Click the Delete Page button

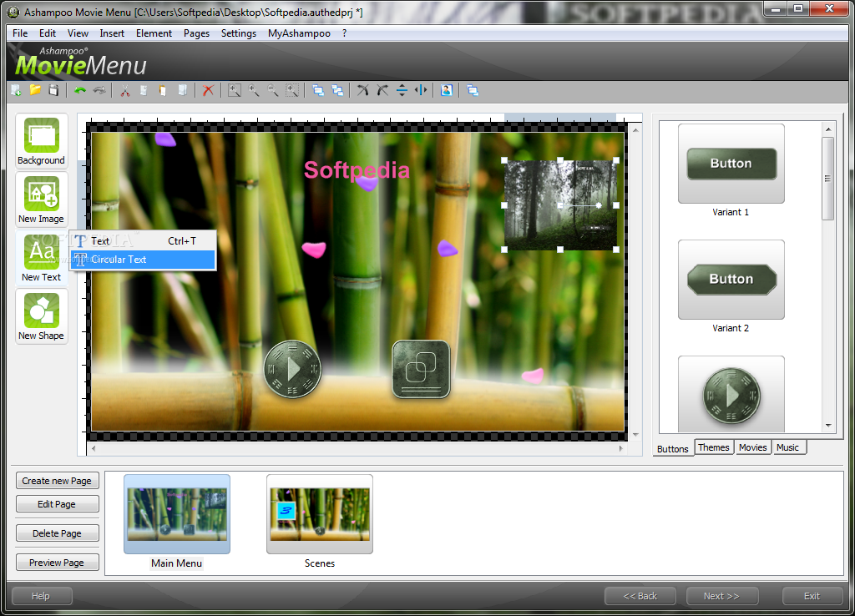[x=57, y=533]
